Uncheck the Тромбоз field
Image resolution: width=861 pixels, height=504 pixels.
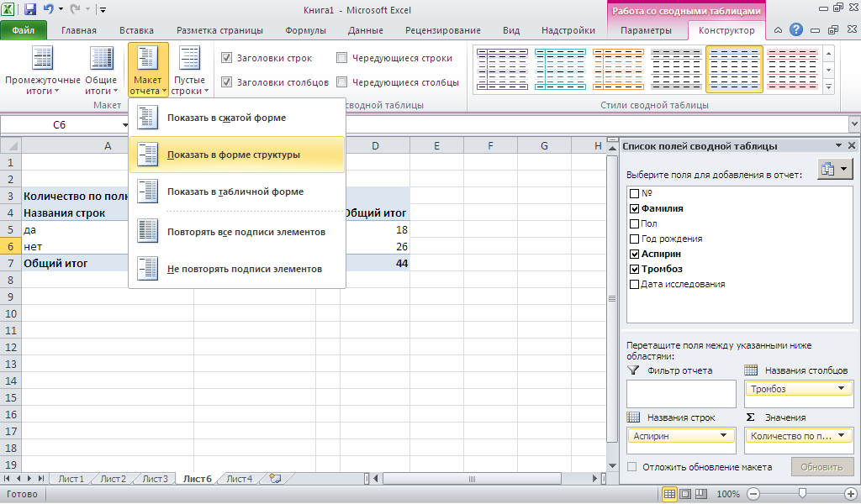pyautogui.click(x=634, y=270)
